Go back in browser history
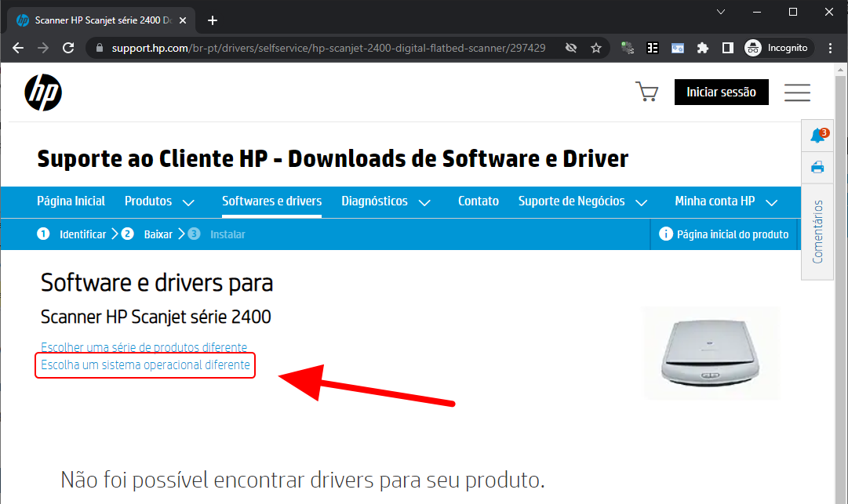 click(x=18, y=48)
